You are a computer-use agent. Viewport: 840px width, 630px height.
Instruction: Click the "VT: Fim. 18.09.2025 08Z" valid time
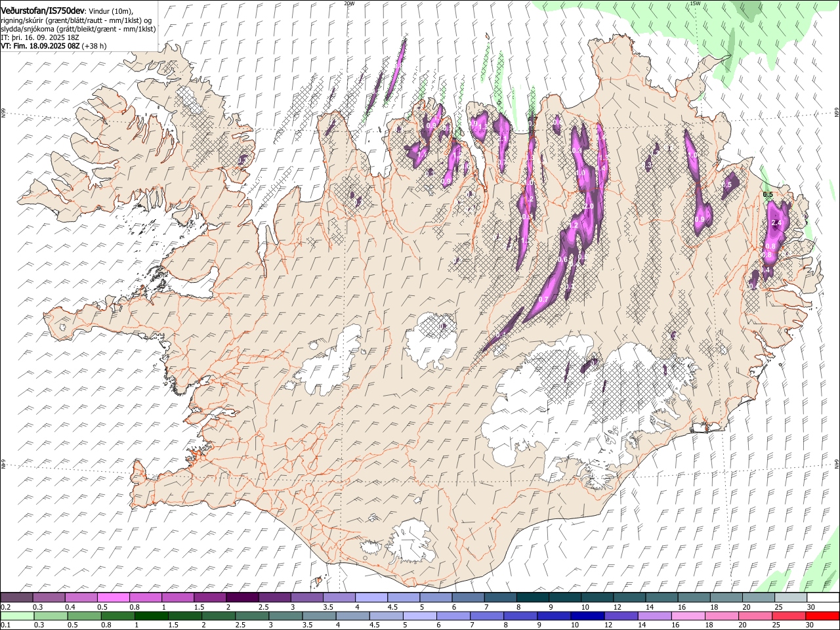(40, 46)
